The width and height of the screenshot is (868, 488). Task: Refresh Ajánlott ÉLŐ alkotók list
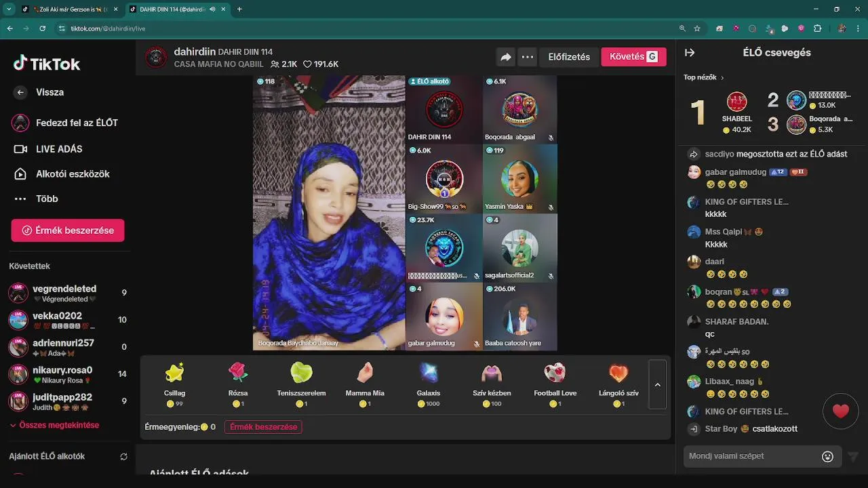pyautogui.click(x=123, y=457)
